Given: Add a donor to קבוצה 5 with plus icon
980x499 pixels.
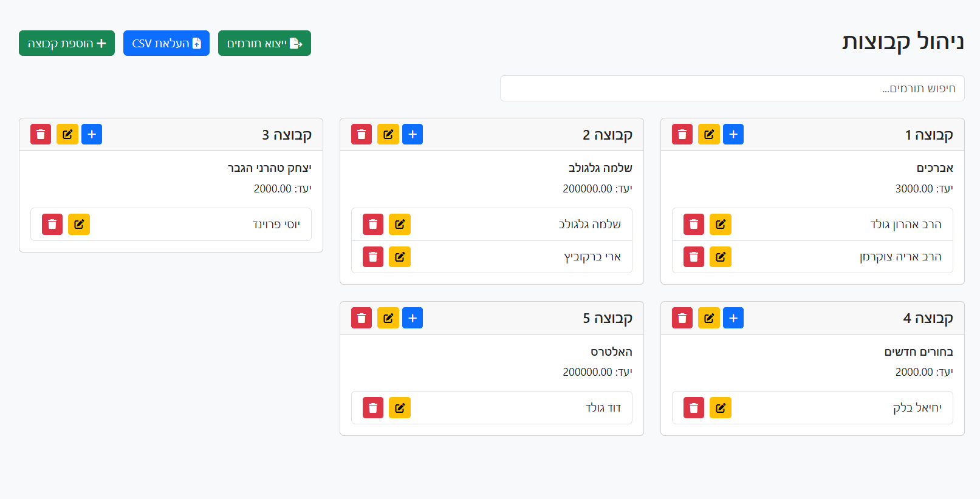Looking at the screenshot, I should 413,317.
